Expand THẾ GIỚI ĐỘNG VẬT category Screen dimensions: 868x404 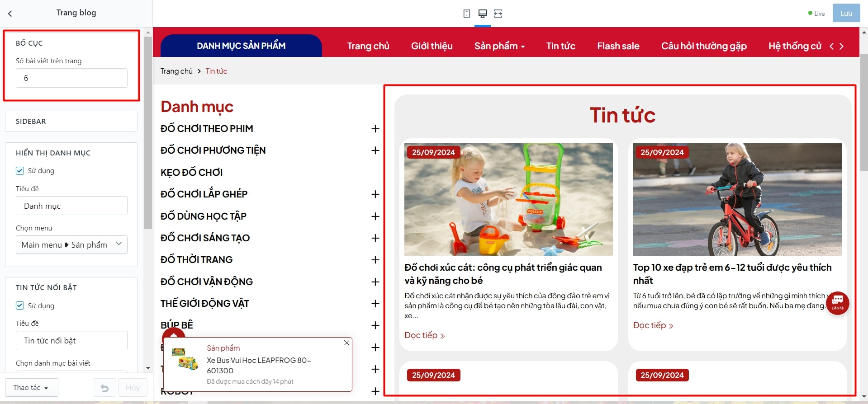(375, 304)
